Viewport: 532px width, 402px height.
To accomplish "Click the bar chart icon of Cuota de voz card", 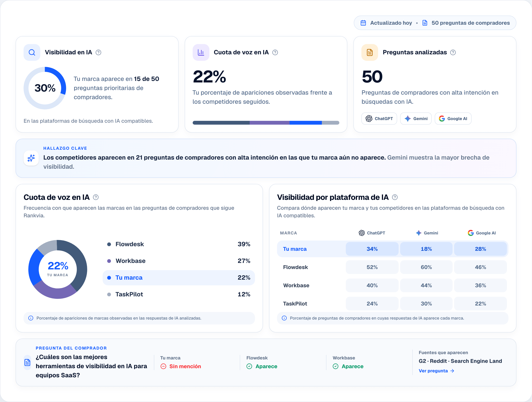I will point(201,52).
